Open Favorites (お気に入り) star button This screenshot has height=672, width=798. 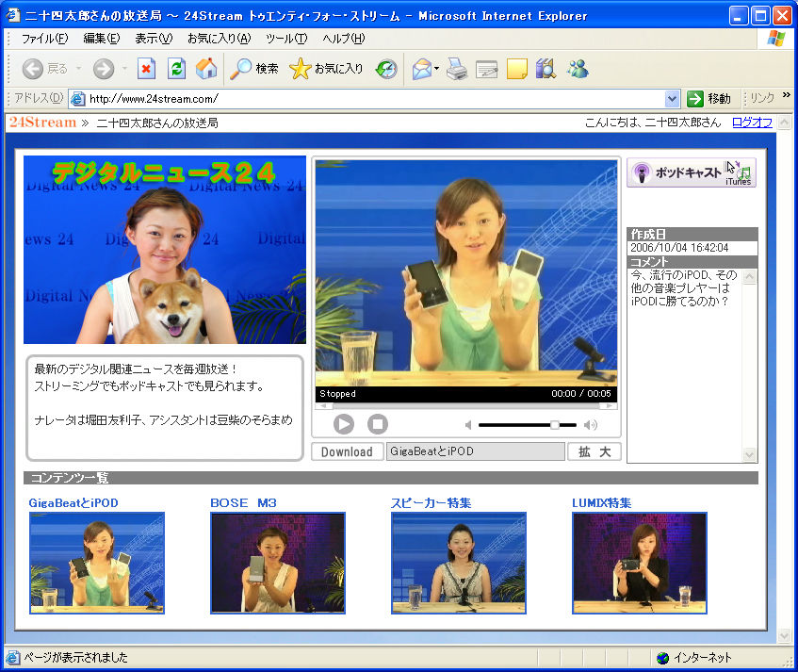coord(326,69)
